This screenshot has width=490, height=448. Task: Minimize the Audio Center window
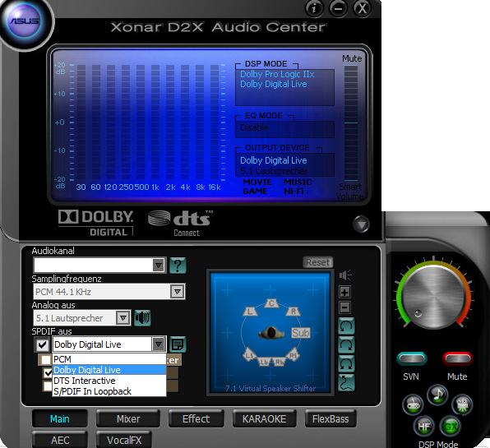point(338,8)
